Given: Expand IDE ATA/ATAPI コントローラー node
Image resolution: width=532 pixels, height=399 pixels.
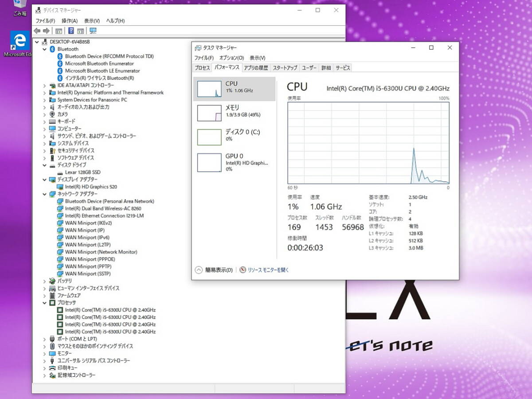Looking at the screenshot, I should coord(44,85).
